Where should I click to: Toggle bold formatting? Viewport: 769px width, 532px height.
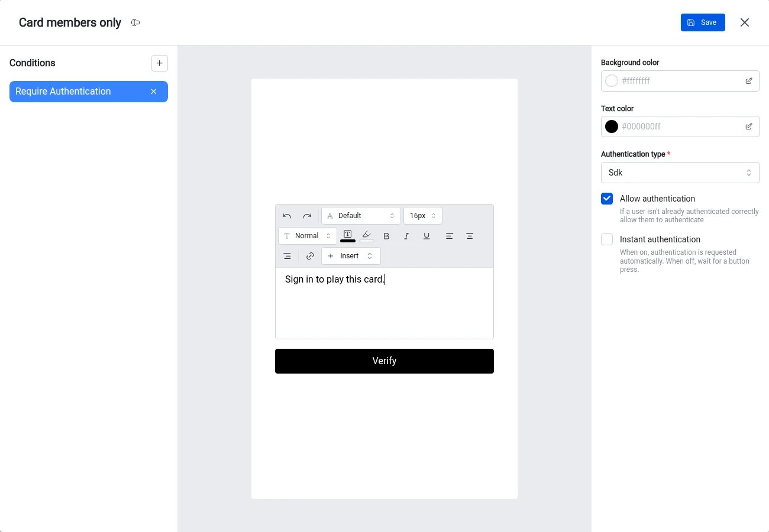(x=386, y=236)
